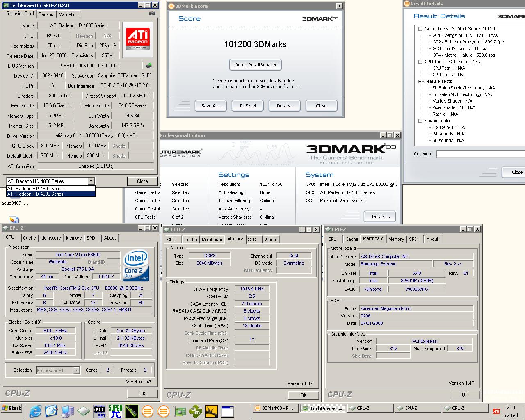Viewport: 525px width, 420px height.
Task: Click the Online ResultBrowser button
Action: [256, 65]
